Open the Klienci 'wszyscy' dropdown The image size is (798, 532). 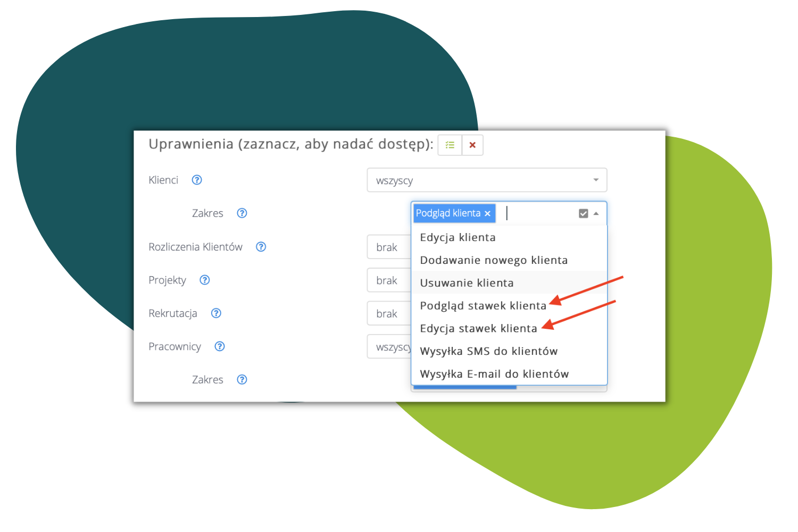[x=486, y=180]
